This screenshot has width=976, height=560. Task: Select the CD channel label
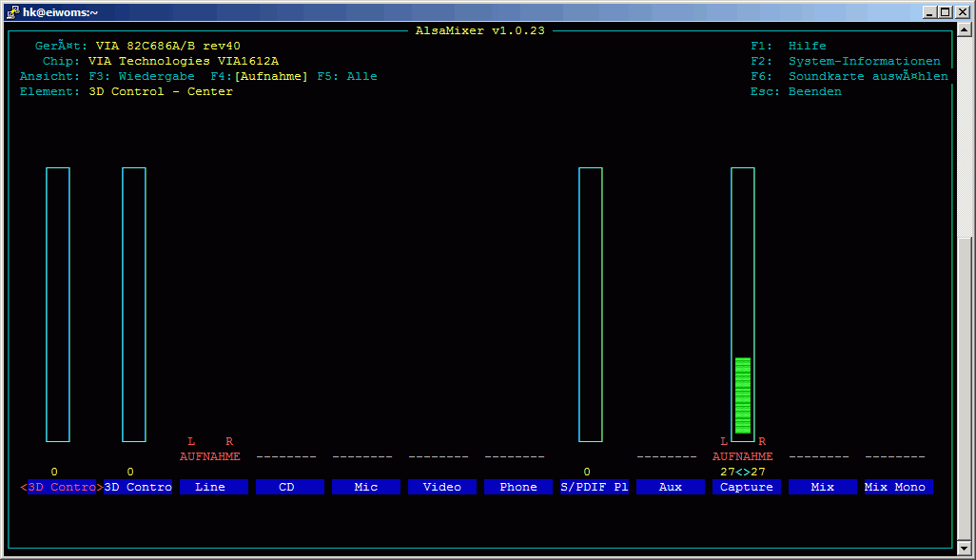click(290, 487)
